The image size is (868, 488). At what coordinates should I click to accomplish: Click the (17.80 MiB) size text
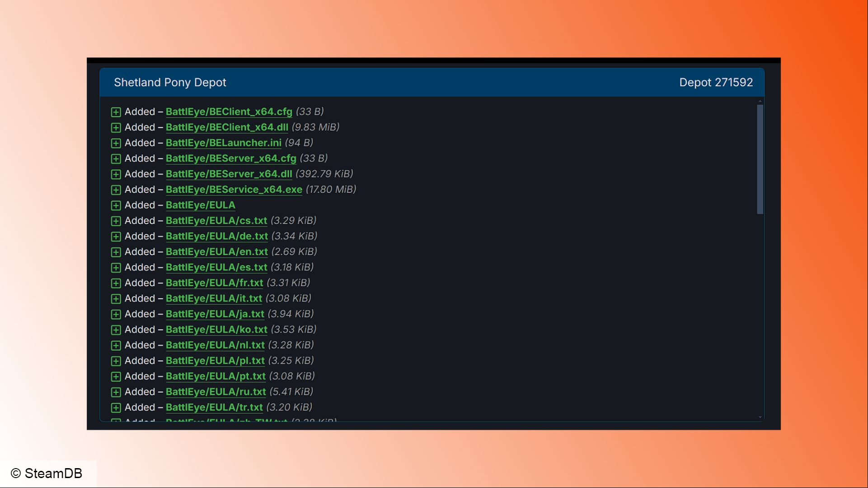tap(331, 190)
